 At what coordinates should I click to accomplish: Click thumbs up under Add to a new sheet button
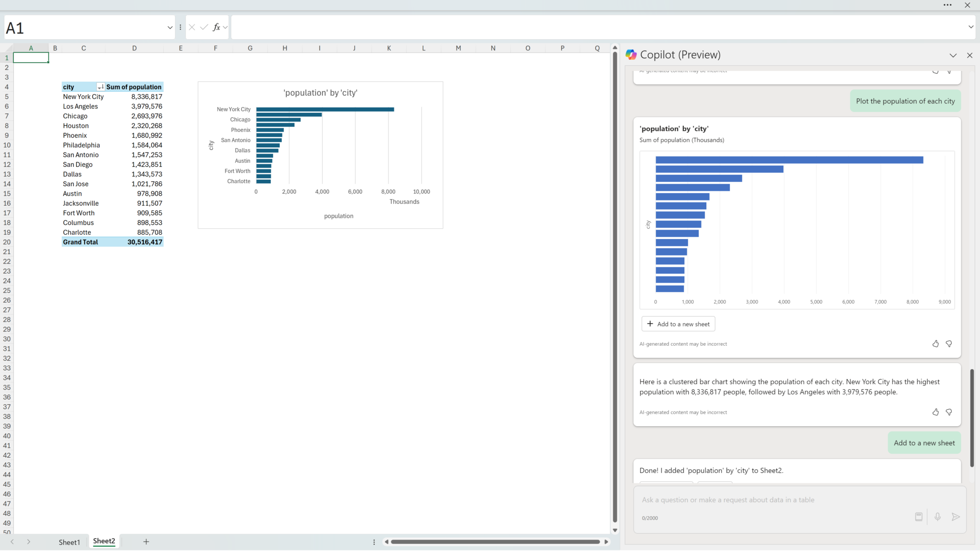(x=935, y=343)
